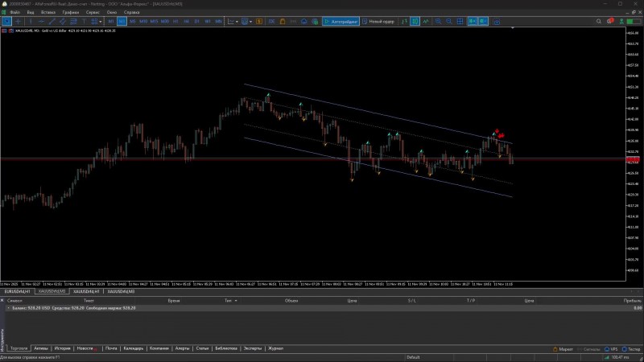Open the signals icon in toolbar

[x=293, y=22]
